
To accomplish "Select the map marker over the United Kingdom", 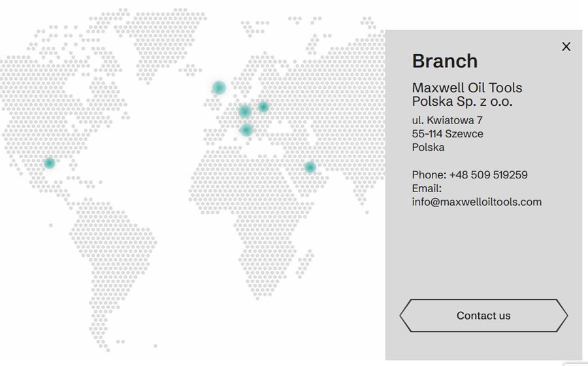I will [219, 88].
